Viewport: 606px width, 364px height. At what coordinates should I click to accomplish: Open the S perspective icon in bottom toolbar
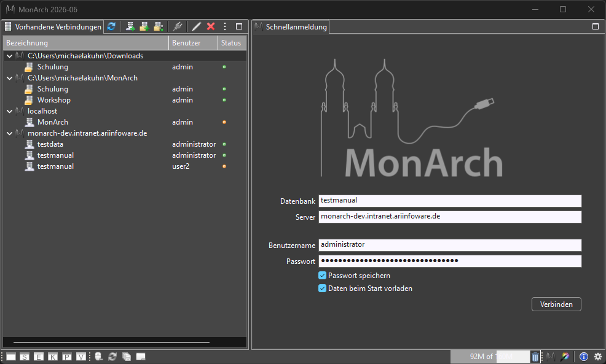pyautogui.click(x=25, y=357)
